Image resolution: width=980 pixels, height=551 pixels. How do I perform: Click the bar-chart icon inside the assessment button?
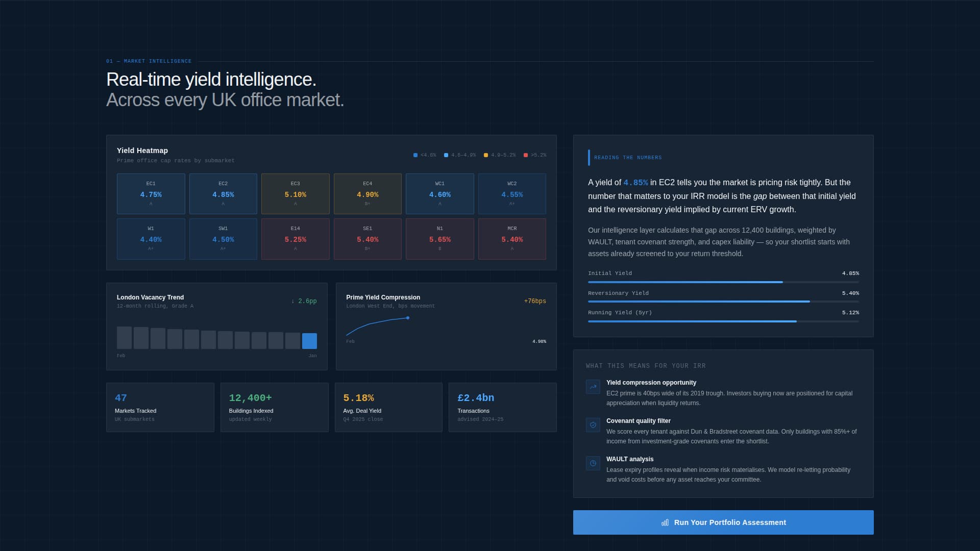[665, 522]
